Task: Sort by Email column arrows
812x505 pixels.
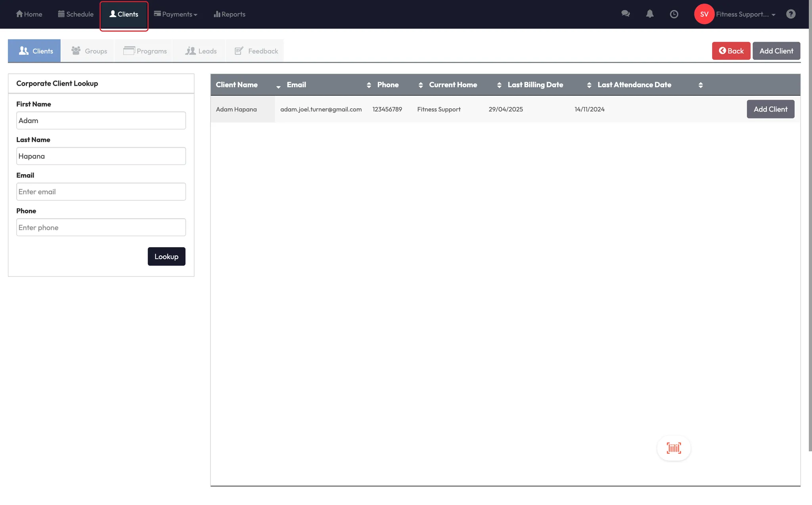Action: pyautogui.click(x=369, y=85)
